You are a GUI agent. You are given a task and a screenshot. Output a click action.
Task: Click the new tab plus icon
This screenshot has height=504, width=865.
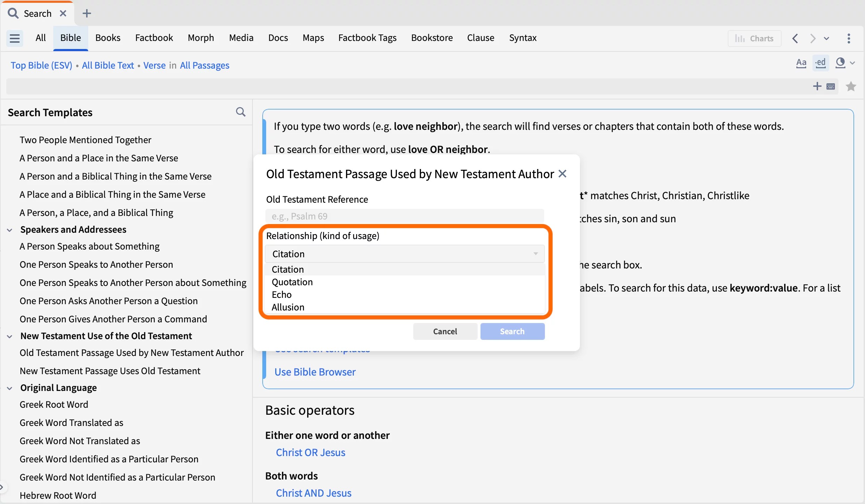coord(86,14)
